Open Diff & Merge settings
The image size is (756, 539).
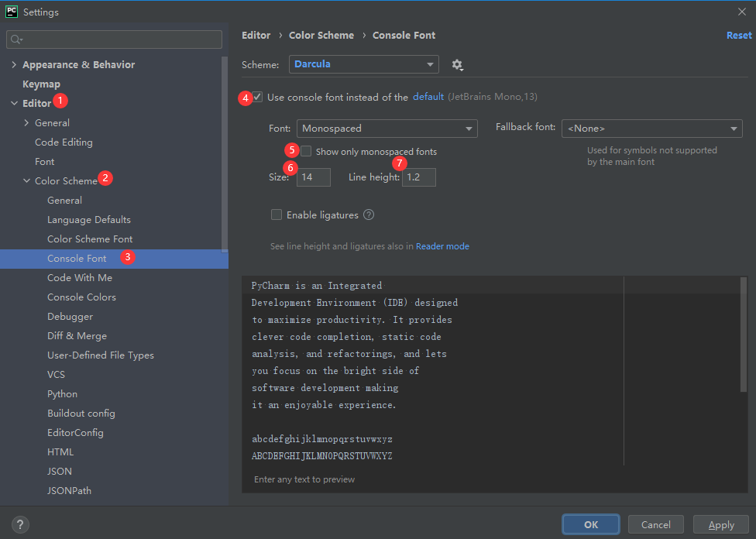click(x=77, y=336)
